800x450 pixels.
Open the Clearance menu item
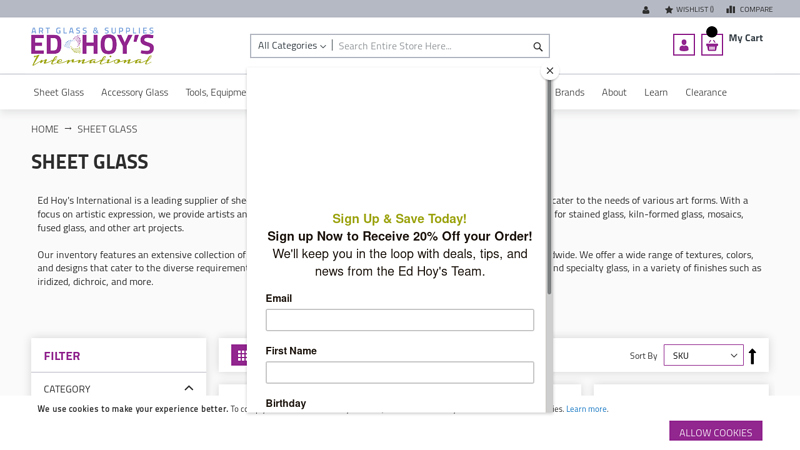705,92
